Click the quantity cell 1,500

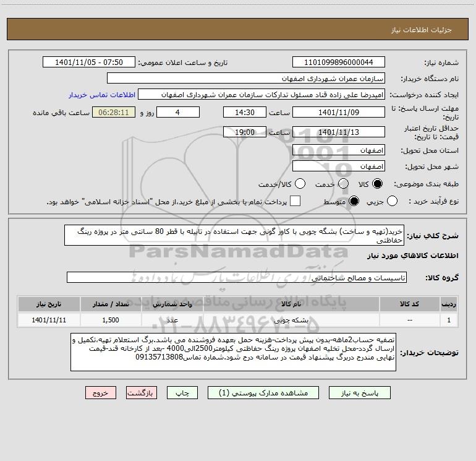111,320
